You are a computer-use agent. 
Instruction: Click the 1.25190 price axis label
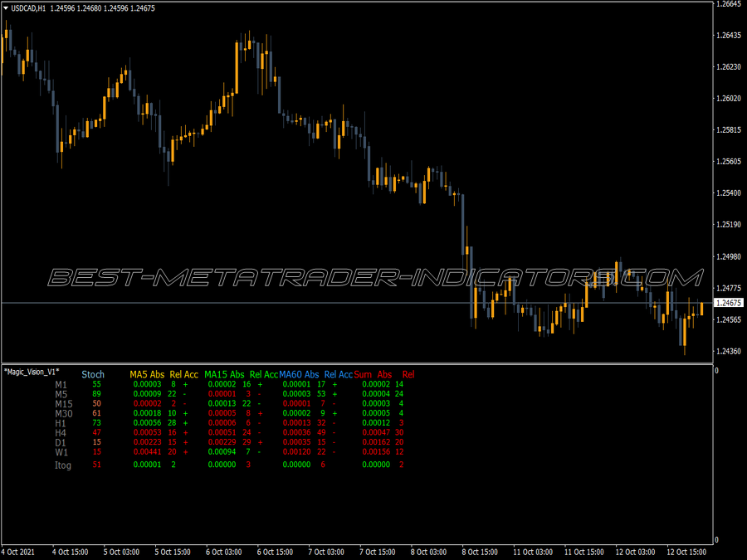729,225
